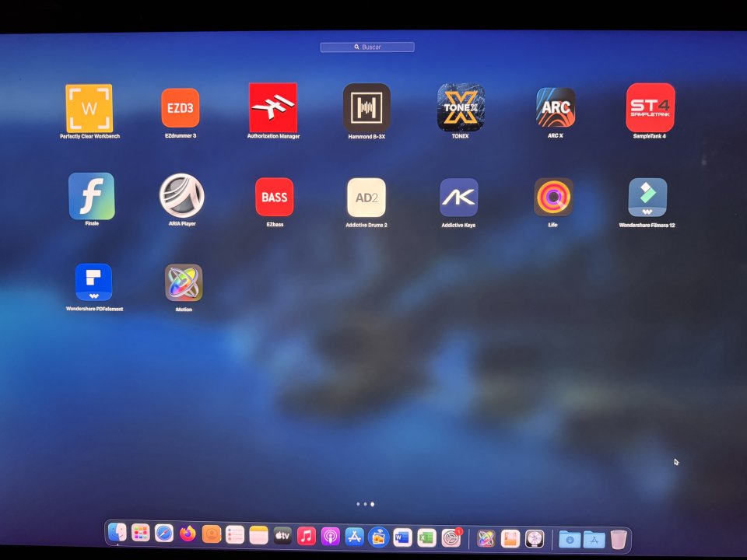This screenshot has width=747, height=560.
Task: Launch the TONEX app
Action: pos(460,109)
